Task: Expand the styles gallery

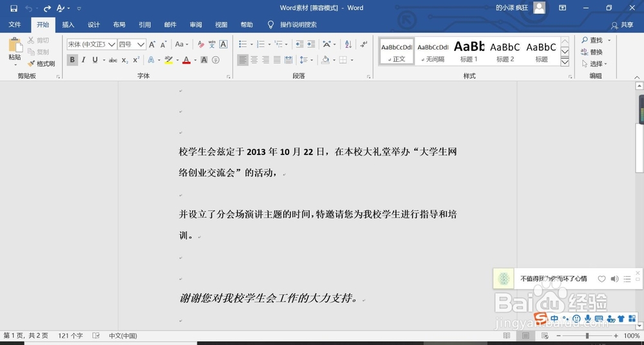Action: pos(565,62)
